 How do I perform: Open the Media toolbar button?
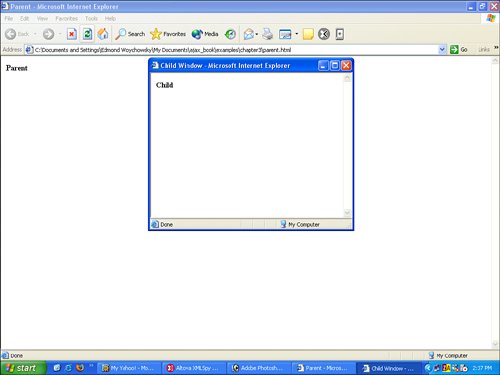pos(205,34)
